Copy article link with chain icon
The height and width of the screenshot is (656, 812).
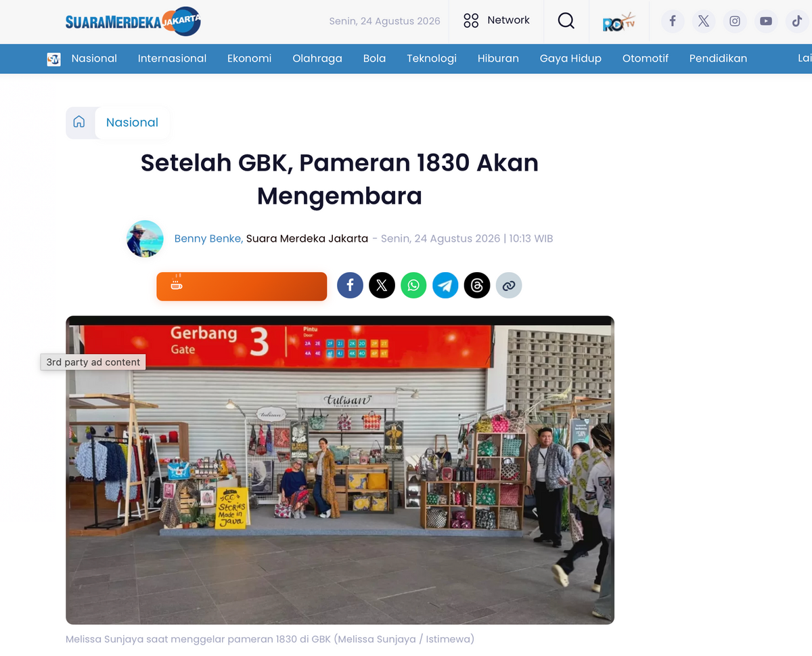[509, 286]
